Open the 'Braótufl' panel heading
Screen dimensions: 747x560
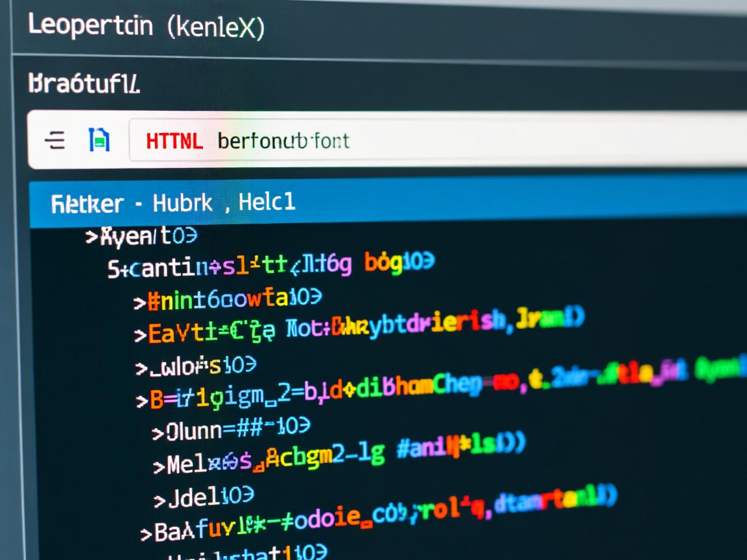coord(84,84)
